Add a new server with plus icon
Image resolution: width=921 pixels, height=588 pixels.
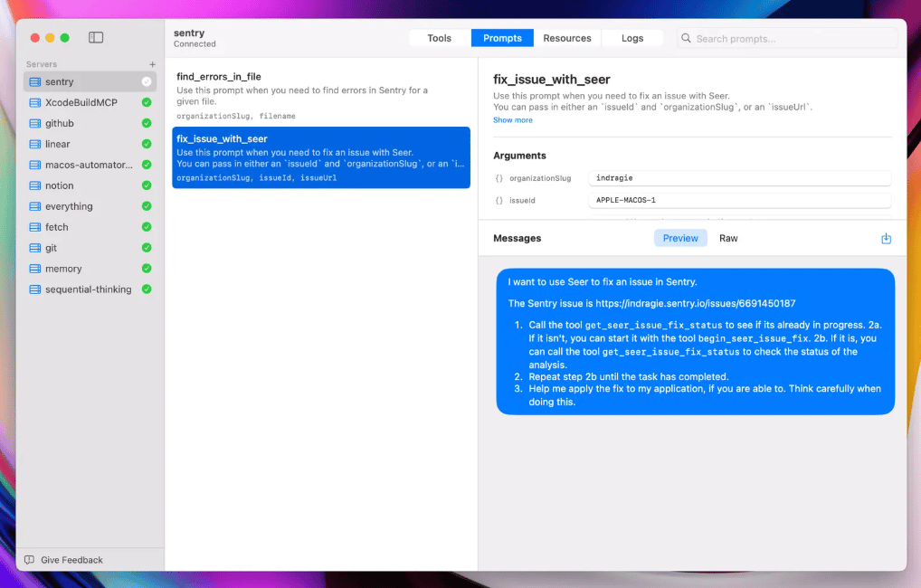(152, 64)
